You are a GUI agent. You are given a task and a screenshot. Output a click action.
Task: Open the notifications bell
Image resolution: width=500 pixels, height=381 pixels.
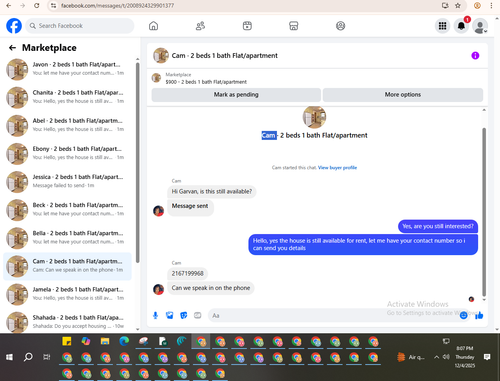(x=461, y=26)
